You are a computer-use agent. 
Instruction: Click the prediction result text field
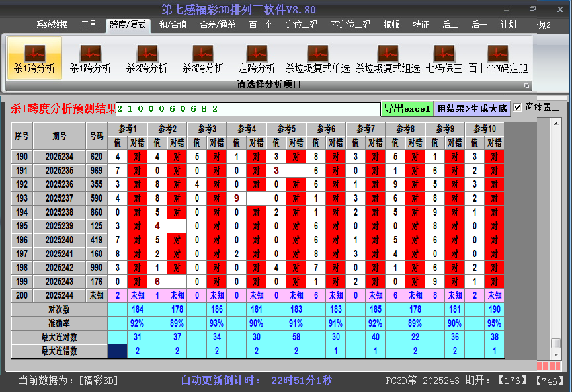(248, 108)
